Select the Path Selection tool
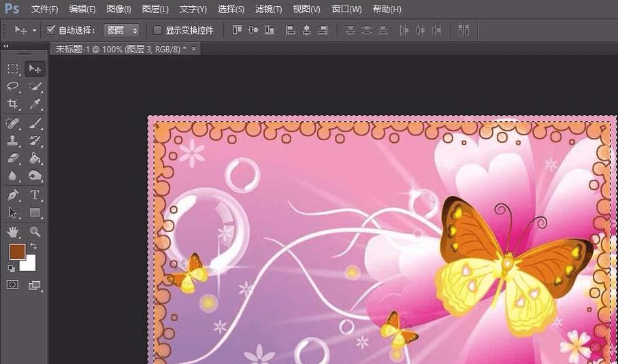 [x=13, y=212]
